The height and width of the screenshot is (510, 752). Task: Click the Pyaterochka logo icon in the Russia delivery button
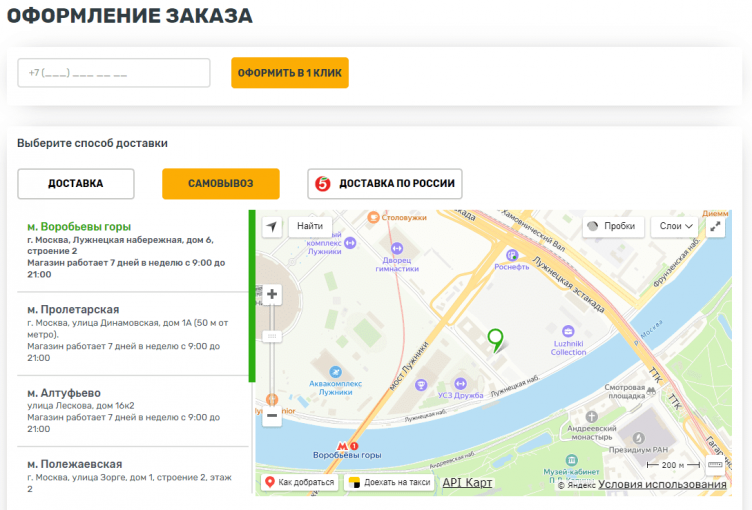click(x=323, y=184)
